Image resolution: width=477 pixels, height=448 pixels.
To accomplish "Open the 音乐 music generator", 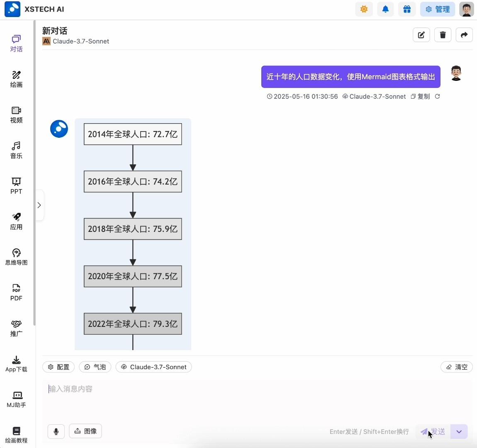I will [x=16, y=150].
